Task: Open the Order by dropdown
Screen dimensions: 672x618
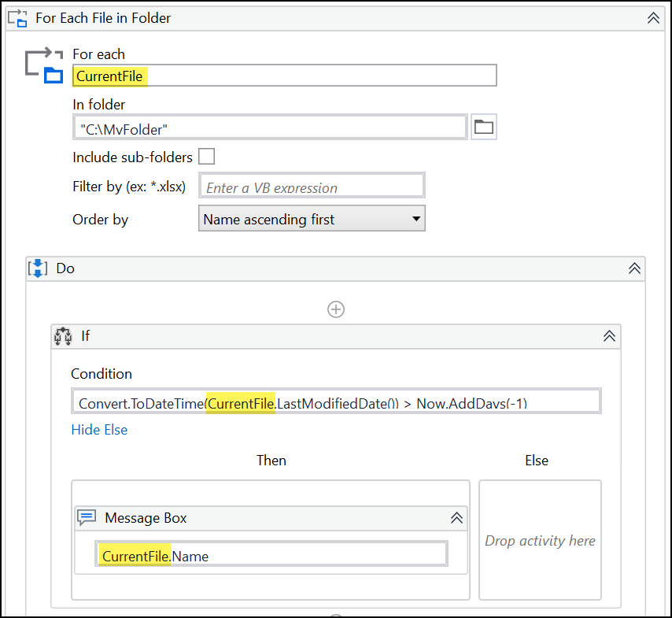Action: coord(312,218)
